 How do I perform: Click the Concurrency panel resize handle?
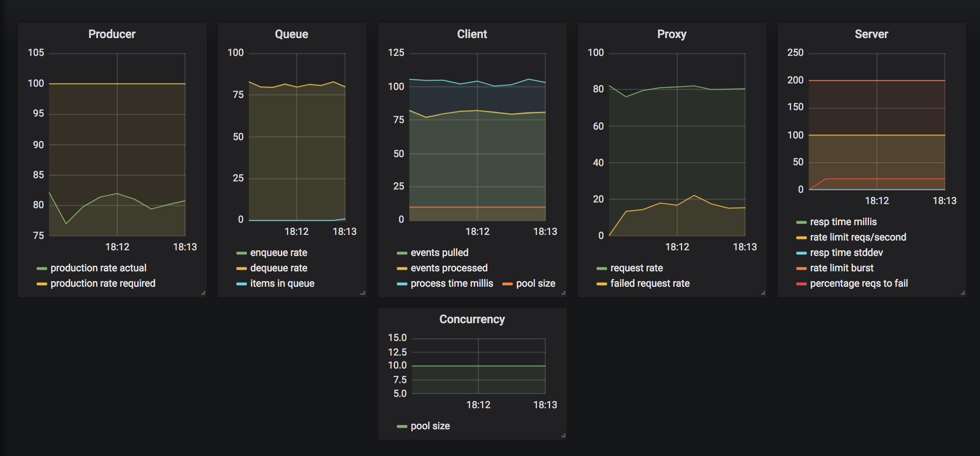pyautogui.click(x=563, y=435)
